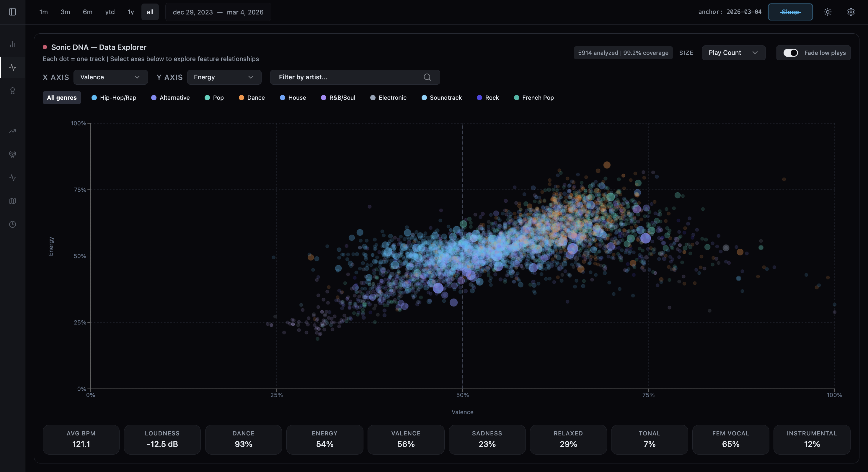868x472 pixels.
Task: Open the listening history clock icon
Action: [x=12, y=224]
